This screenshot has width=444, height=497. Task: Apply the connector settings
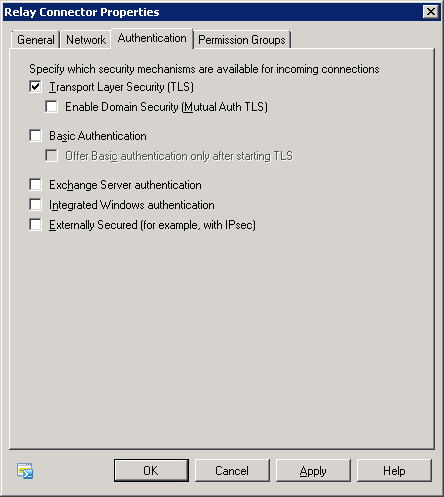pos(313,470)
